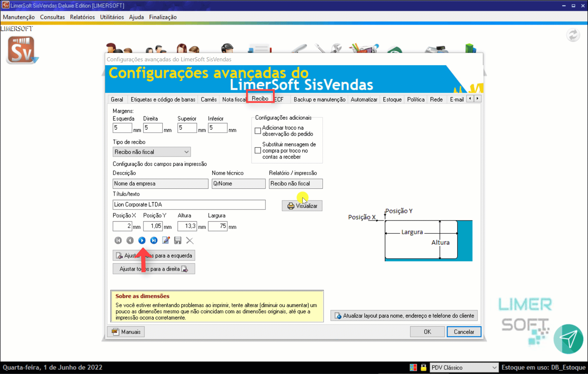Click 'Atualizar layout para nome, endereço' button
Viewport: 588px width, 374px height.
click(x=404, y=315)
